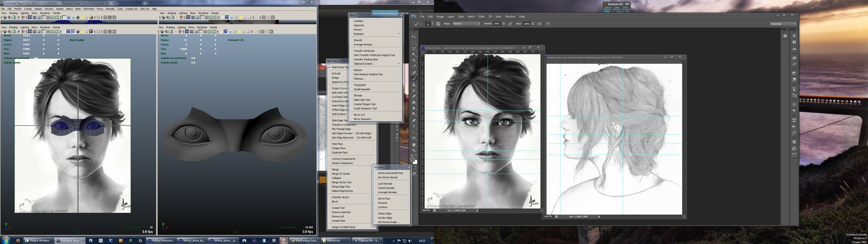Select the Crop tool in Photoshop toolbox
Image resolution: width=868 pixels, height=244 pixels.
414,61
